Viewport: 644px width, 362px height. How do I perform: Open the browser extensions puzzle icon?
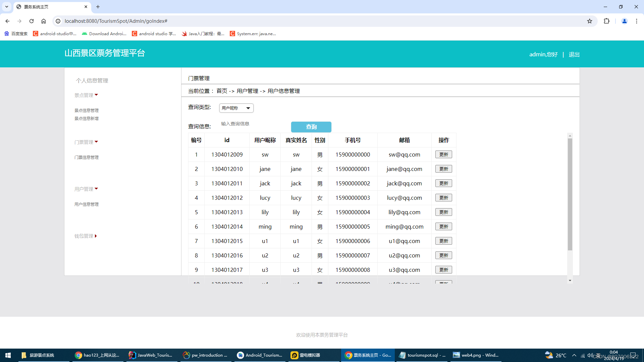pyautogui.click(x=606, y=21)
